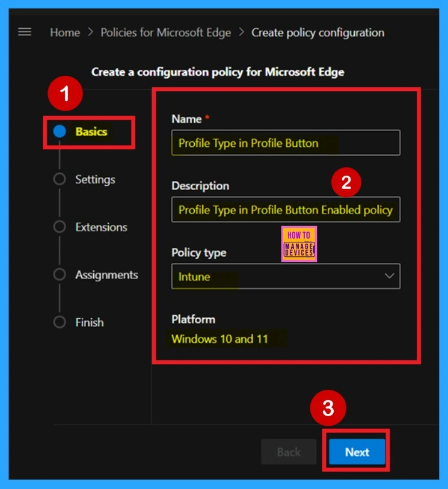Open the hamburger navigation menu
Screen dimensions: 448x489
coord(25,32)
